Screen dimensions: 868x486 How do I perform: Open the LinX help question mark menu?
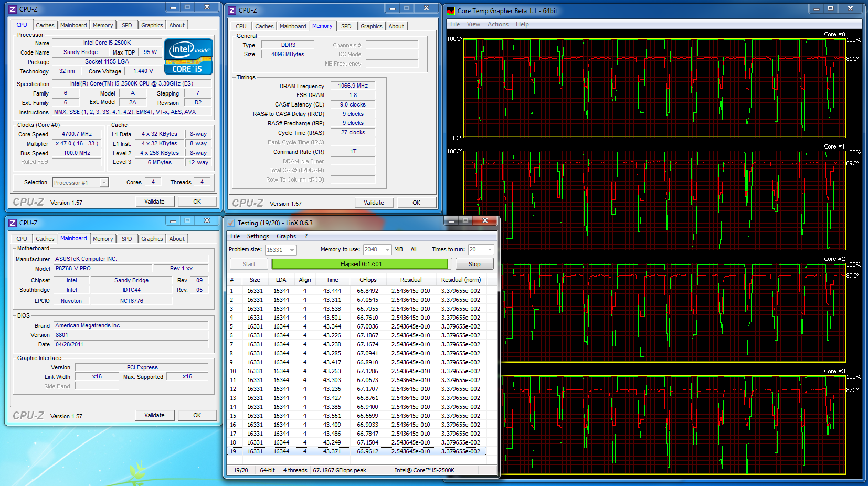pos(306,236)
